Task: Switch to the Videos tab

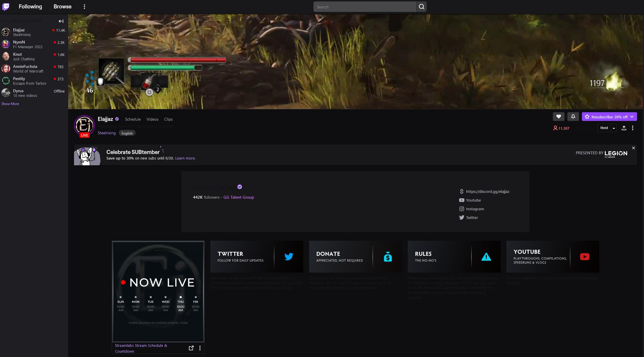Action: (x=152, y=119)
